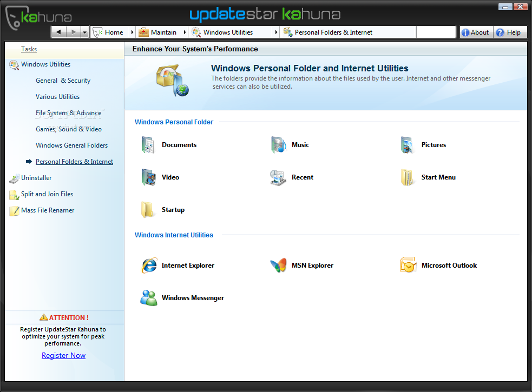Click the Windows Utilities breadcrumb icon
The width and height of the screenshot is (532, 392).
pyautogui.click(x=196, y=32)
